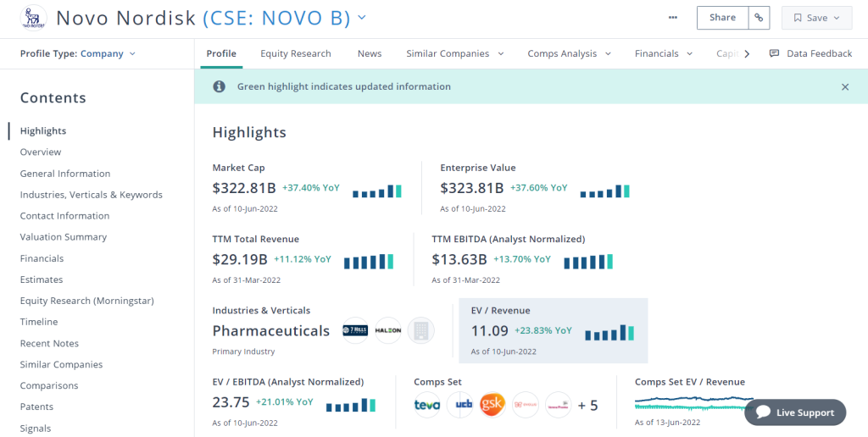Click the info icon in green banner

220,86
